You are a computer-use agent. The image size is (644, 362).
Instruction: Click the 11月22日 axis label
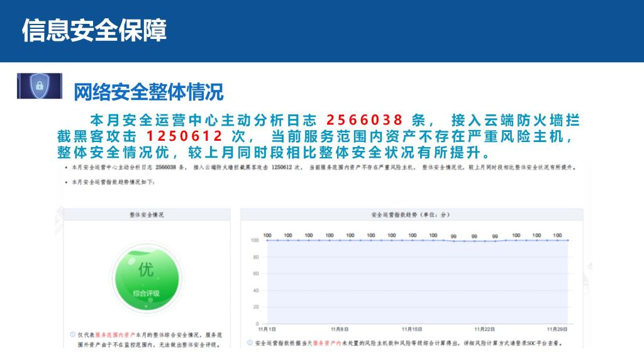point(485,329)
